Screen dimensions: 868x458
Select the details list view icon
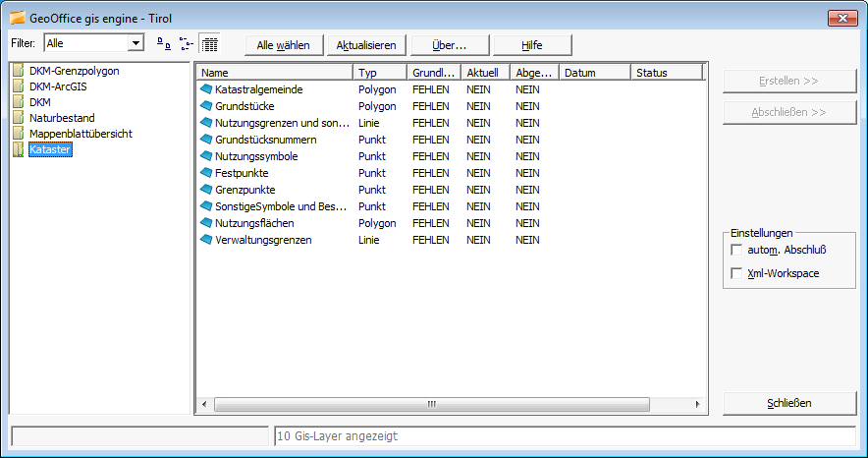point(208,44)
